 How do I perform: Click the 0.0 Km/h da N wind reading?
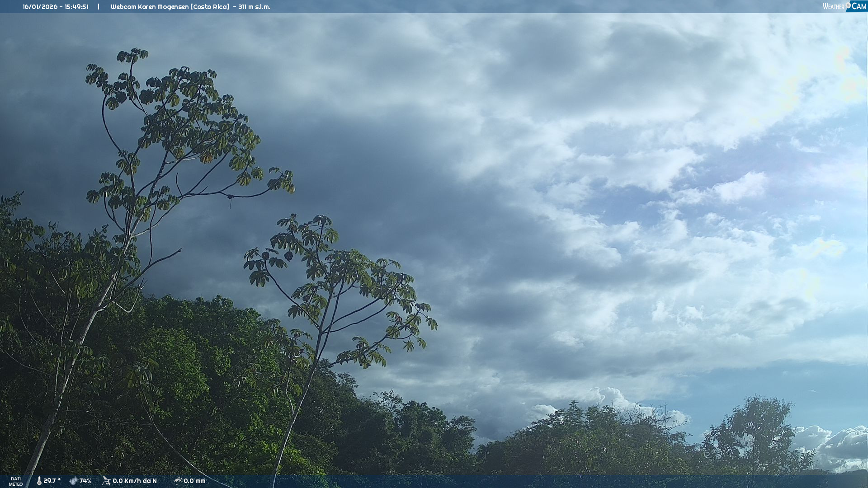(x=135, y=481)
